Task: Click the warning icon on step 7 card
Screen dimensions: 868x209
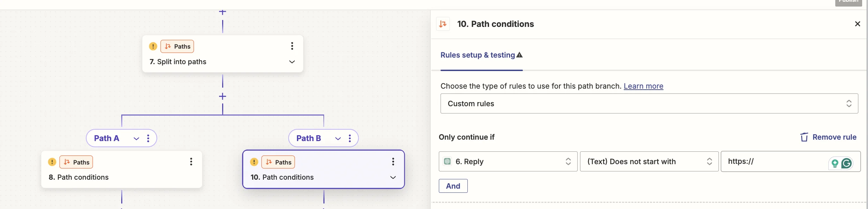Action: (x=153, y=46)
